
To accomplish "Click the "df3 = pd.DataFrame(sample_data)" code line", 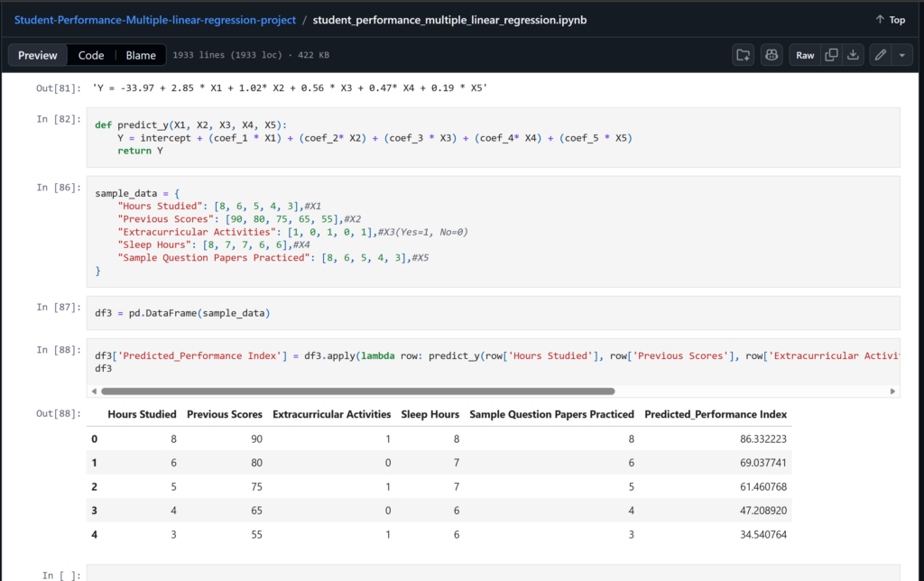I will (182, 313).
